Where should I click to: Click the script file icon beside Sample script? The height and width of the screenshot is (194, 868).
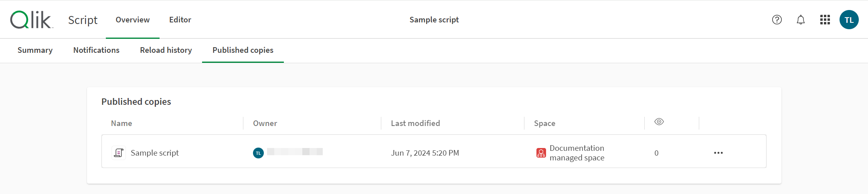point(118,153)
